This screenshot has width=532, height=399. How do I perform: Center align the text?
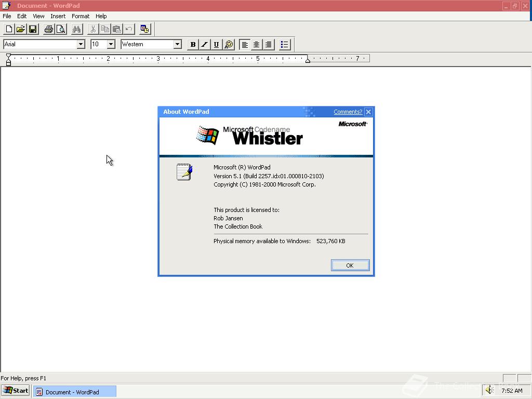257,45
